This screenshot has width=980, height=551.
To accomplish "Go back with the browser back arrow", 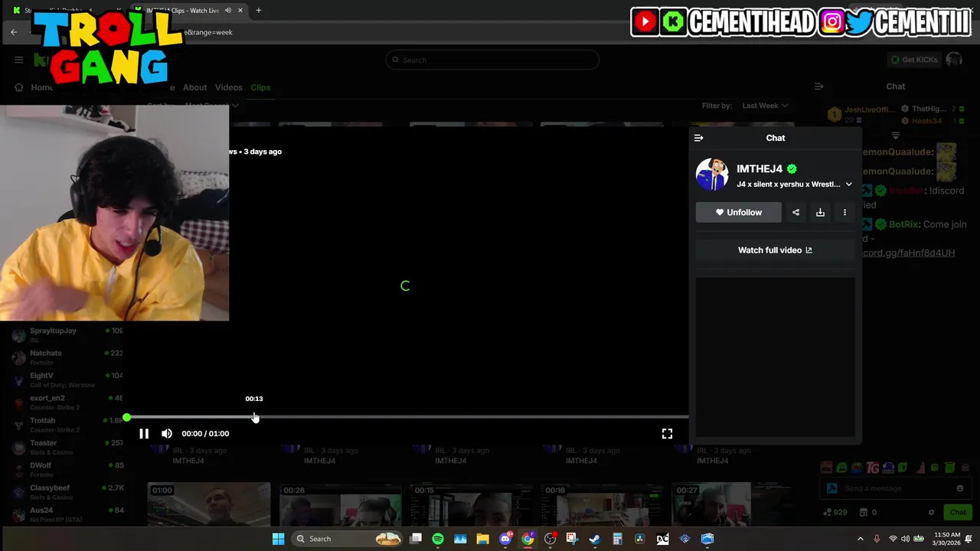I will point(14,32).
